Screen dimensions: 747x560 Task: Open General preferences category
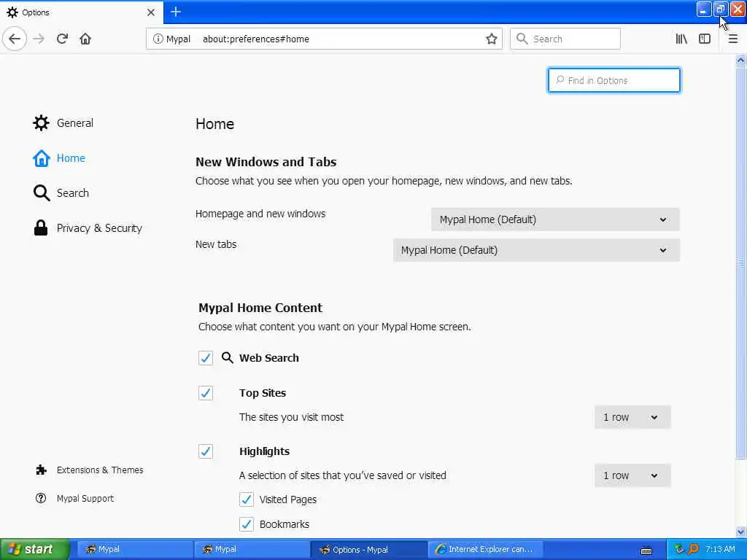click(x=63, y=122)
